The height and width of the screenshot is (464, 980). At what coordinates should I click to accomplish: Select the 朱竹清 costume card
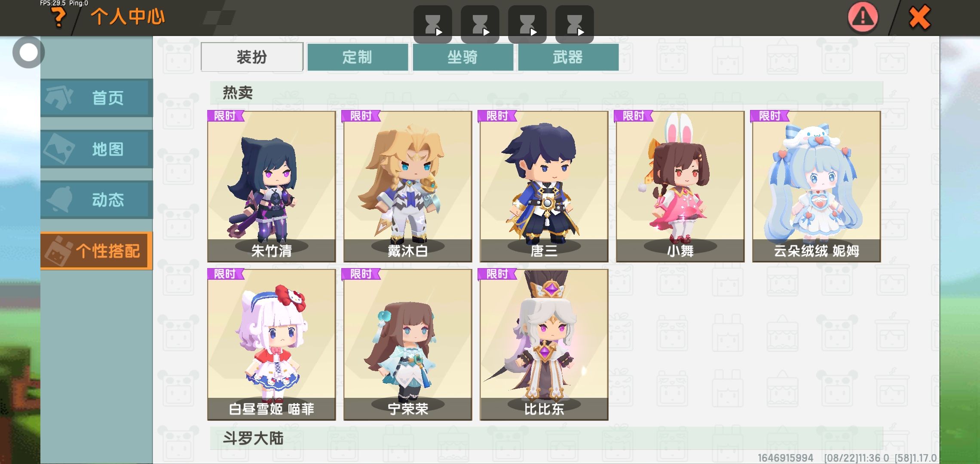point(272,186)
